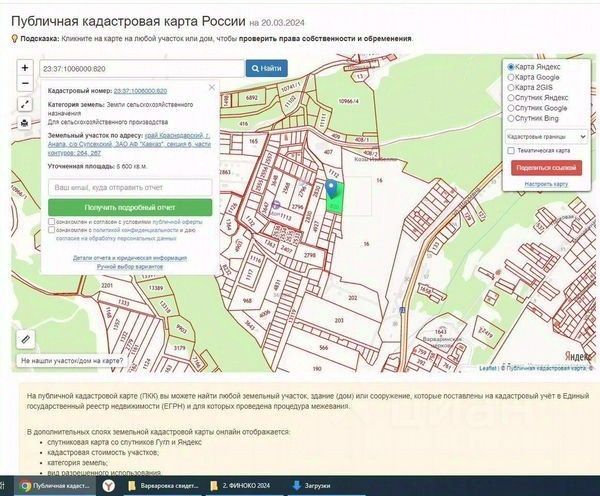This screenshot has width=600, height=496.
Task: Expand Кадастровые границы layer dropdown
Action: point(546,137)
